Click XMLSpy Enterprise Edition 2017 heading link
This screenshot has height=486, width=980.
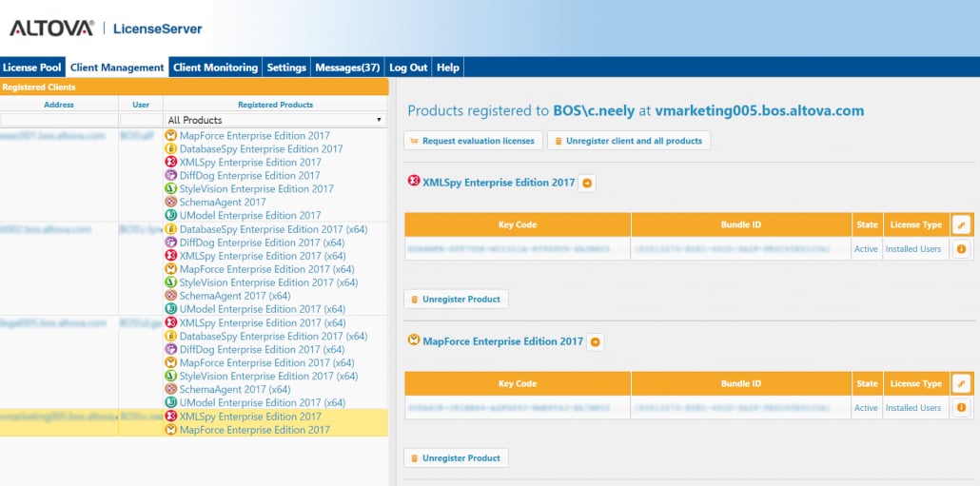[499, 183]
